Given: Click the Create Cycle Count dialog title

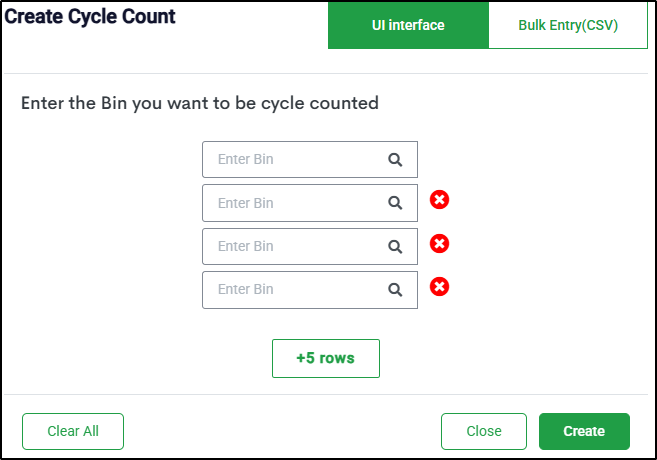Looking at the screenshot, I should point(91,17).
